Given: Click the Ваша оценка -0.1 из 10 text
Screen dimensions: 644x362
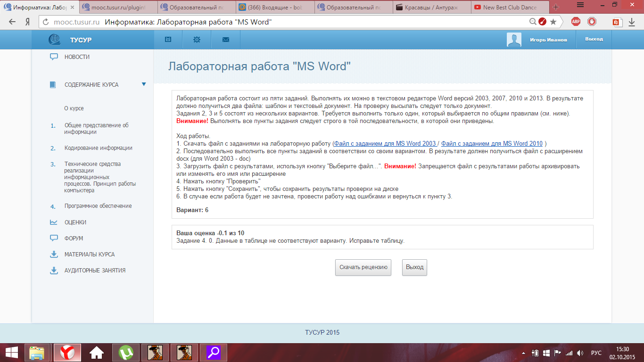Looking at the screenshot, I should click(x=210, y=233).
